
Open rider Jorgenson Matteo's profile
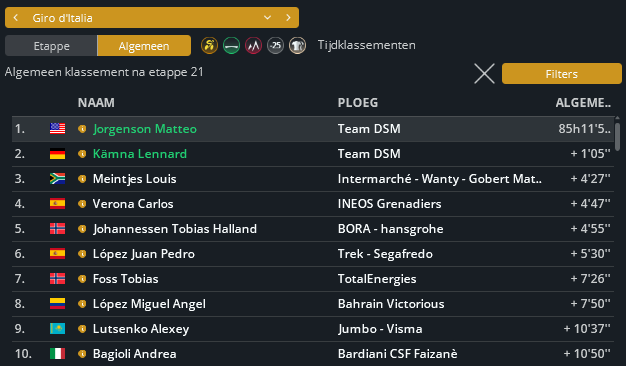point(145,129)
